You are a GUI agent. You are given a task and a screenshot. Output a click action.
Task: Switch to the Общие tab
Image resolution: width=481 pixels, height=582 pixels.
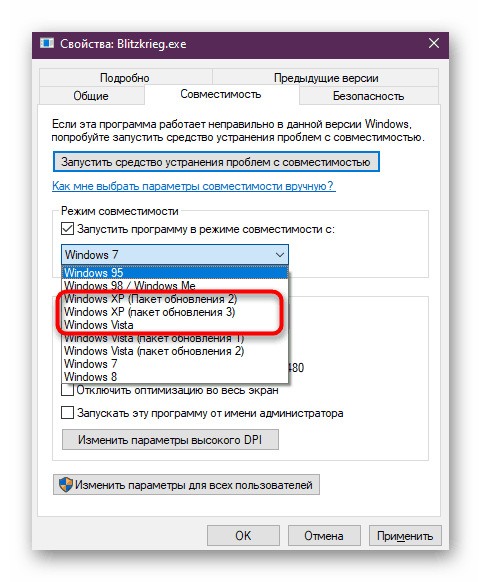tap(91, 96)
